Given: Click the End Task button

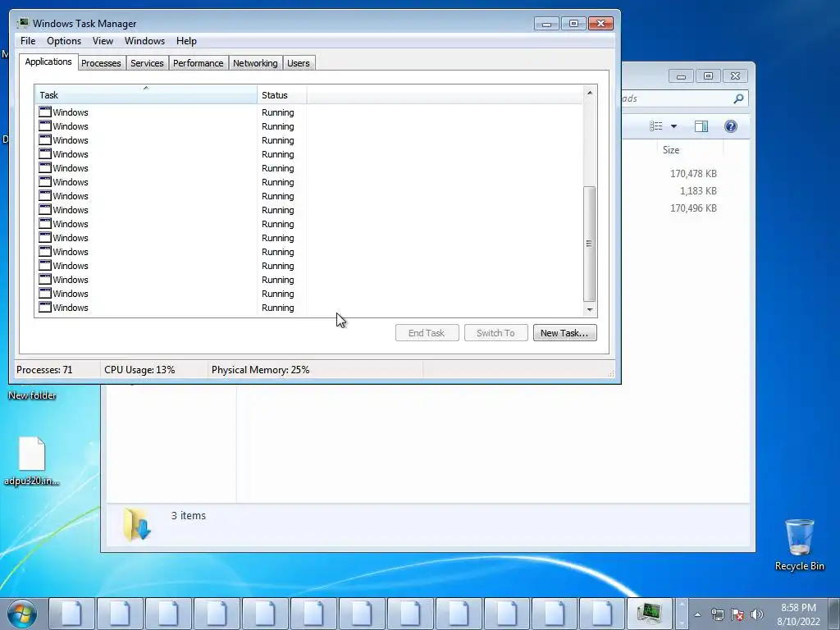Looking at the screenshot, I should pyautogui.click(x=427, y=333).
